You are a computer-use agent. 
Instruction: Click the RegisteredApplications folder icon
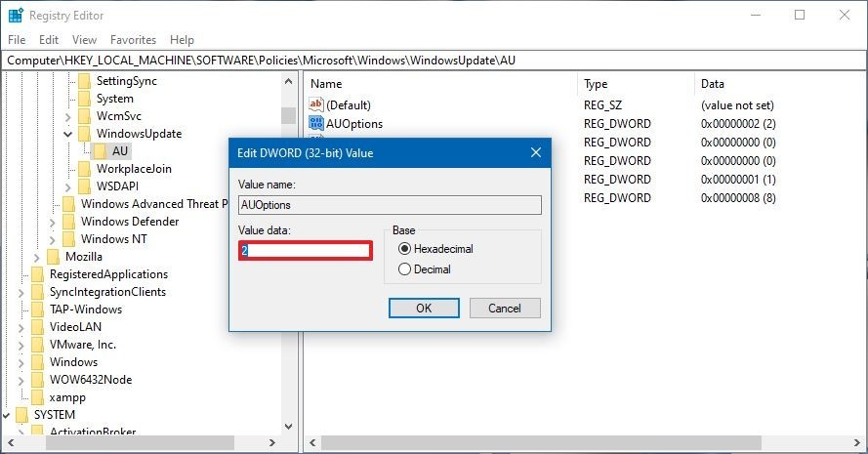tap(38, 274)
